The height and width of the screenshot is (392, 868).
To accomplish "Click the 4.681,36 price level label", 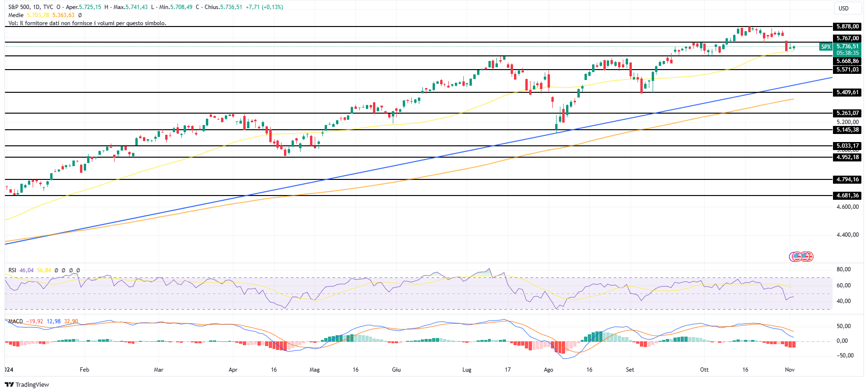I will [x=847, y=196].
